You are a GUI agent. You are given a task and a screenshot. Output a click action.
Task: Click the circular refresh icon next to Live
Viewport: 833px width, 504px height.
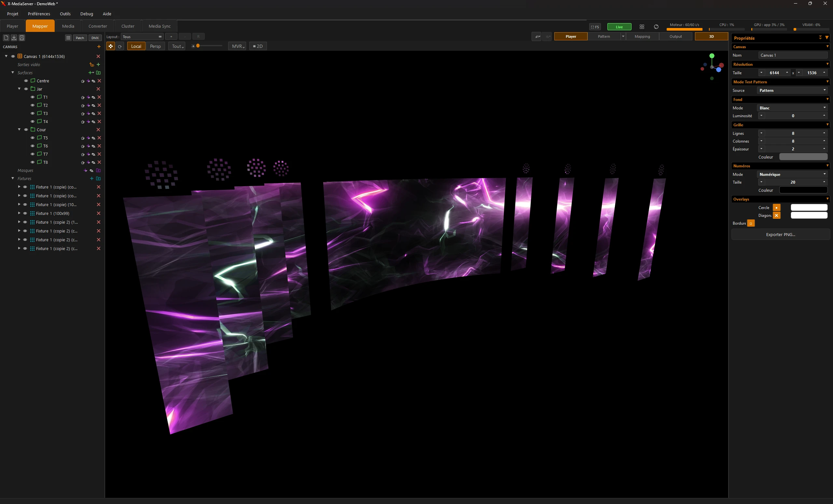click(x=656, y=27)
